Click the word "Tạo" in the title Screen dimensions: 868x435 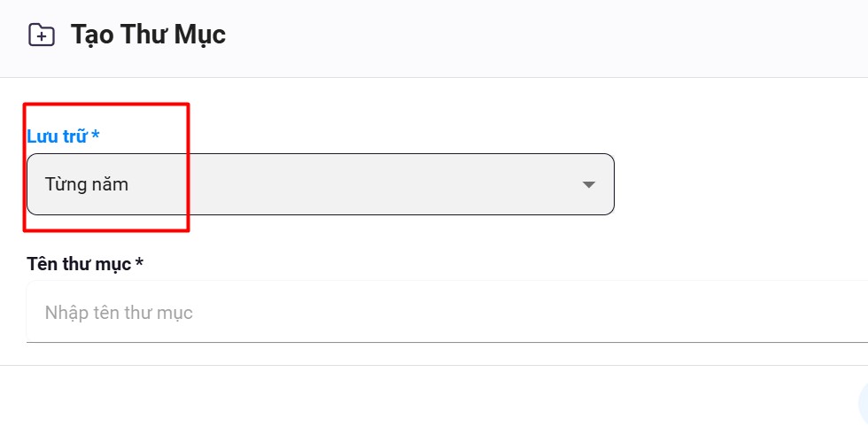click(x=88, y=35)
